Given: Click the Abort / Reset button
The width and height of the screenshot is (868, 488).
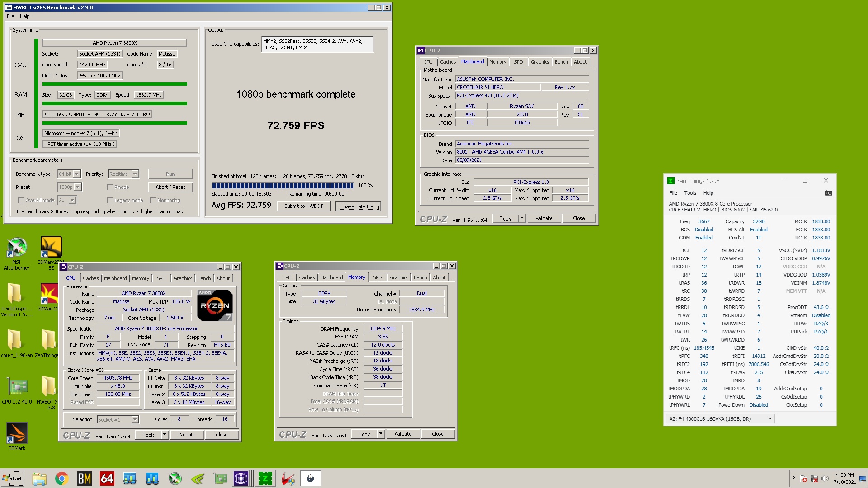Looking at the screenshot, I should click(170, 187).
